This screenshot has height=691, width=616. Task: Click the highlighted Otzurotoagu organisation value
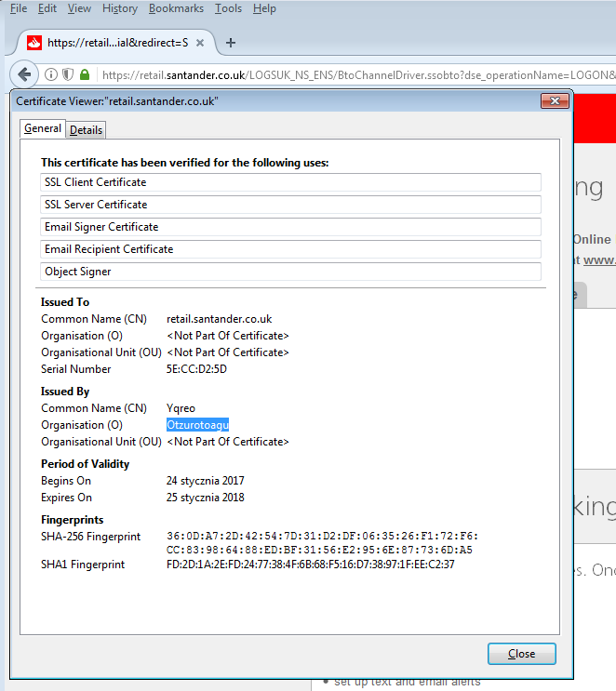(197, 425)
